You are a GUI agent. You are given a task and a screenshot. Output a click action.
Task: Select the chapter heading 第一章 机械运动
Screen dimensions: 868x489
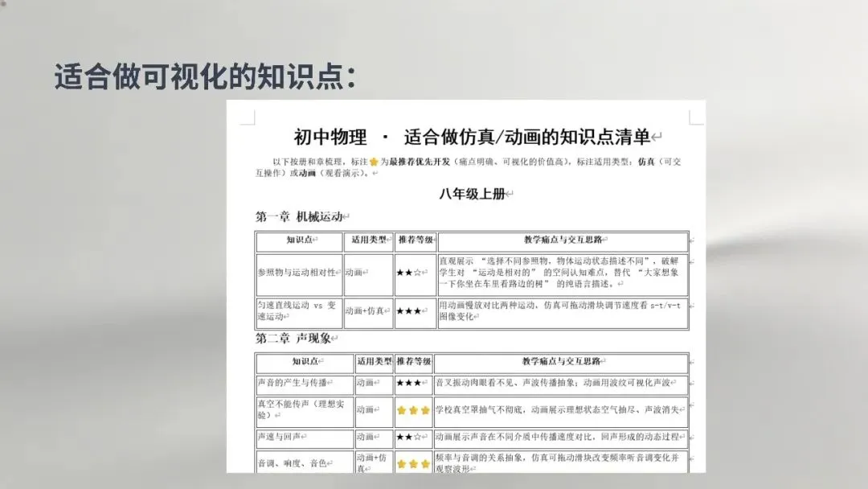point(298,216)
